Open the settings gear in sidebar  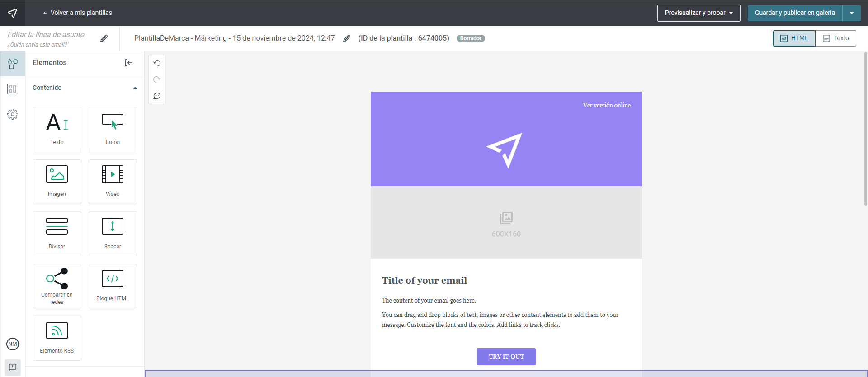click(x=13, y=114)
